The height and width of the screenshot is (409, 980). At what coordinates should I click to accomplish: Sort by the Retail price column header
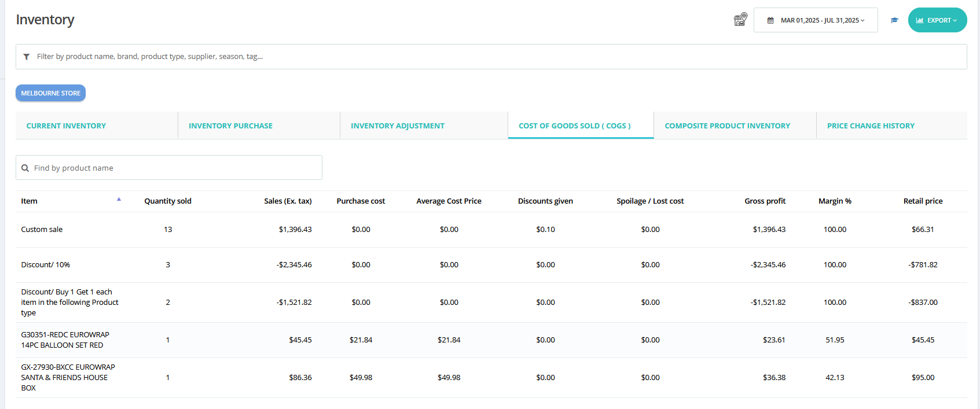coord(923,201)
